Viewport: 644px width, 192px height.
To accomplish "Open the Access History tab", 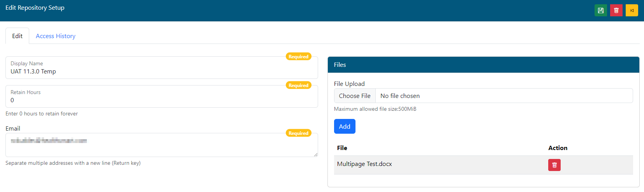I will coord(56,36).
